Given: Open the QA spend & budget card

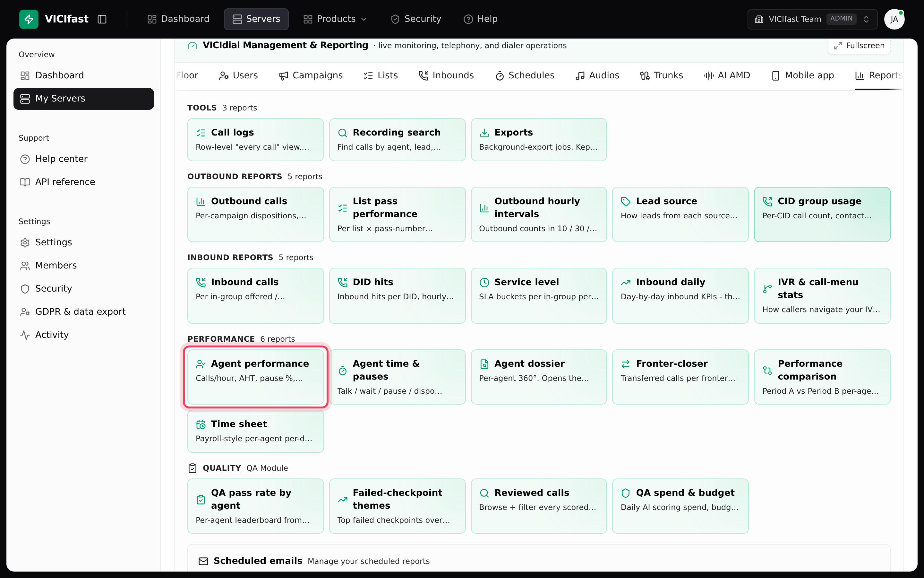Looking at the screenshot, I should (x=680, y=506).
